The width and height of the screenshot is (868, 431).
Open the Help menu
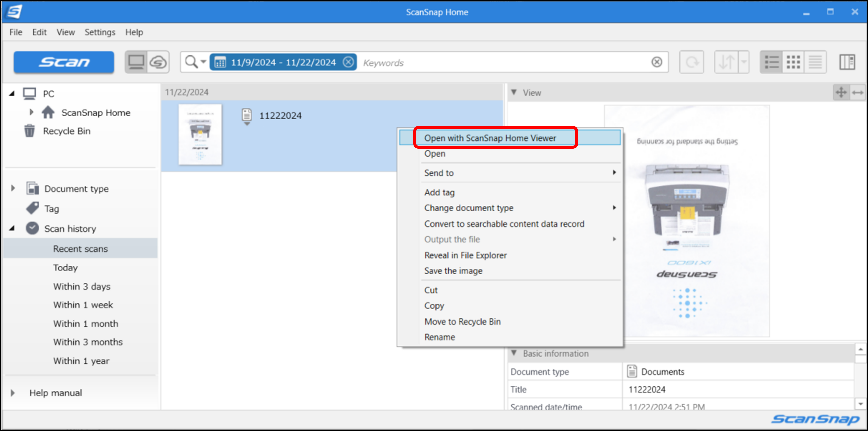click(x=134, y=32)
